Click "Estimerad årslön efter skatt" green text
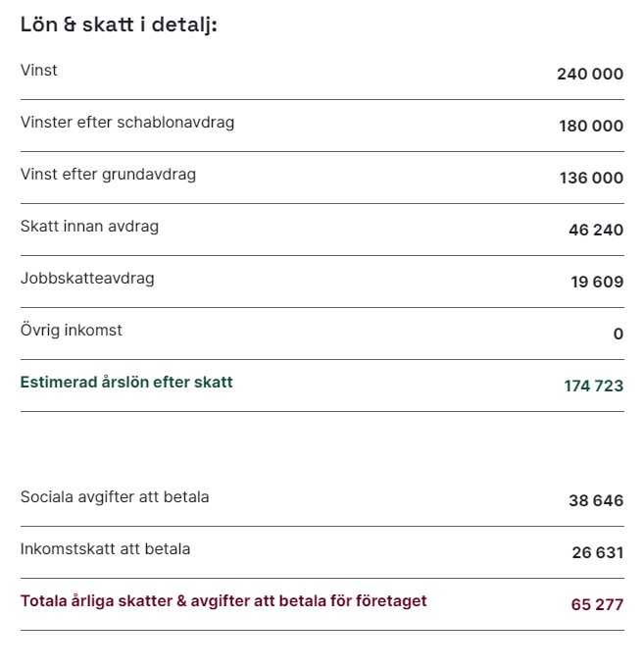This screenshot has height=670, width=644. click(126, 383)
